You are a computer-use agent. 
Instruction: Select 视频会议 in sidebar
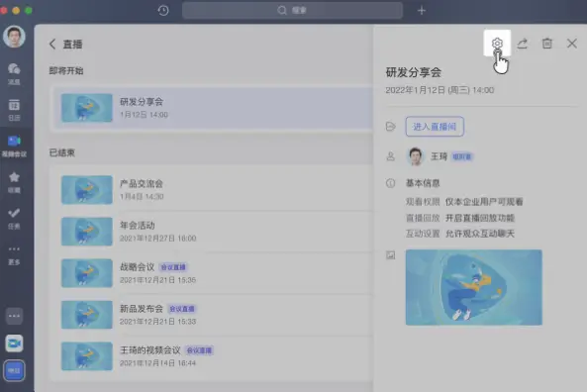14,147
